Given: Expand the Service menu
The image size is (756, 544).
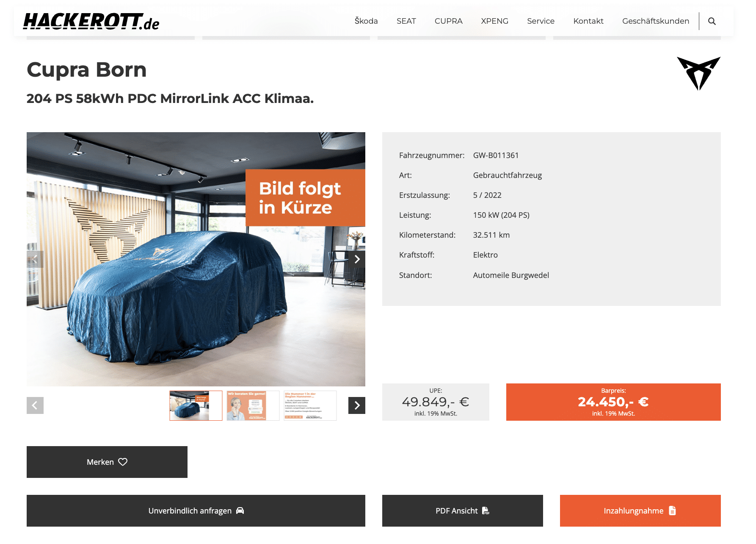Looking at the screenshot, I should pos(541,21).
